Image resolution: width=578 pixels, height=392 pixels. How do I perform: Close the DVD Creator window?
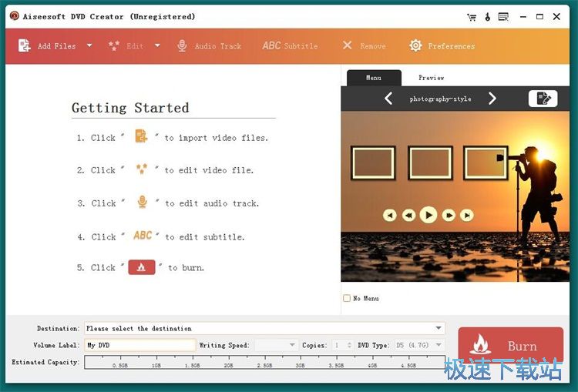(x=556, y=17)
